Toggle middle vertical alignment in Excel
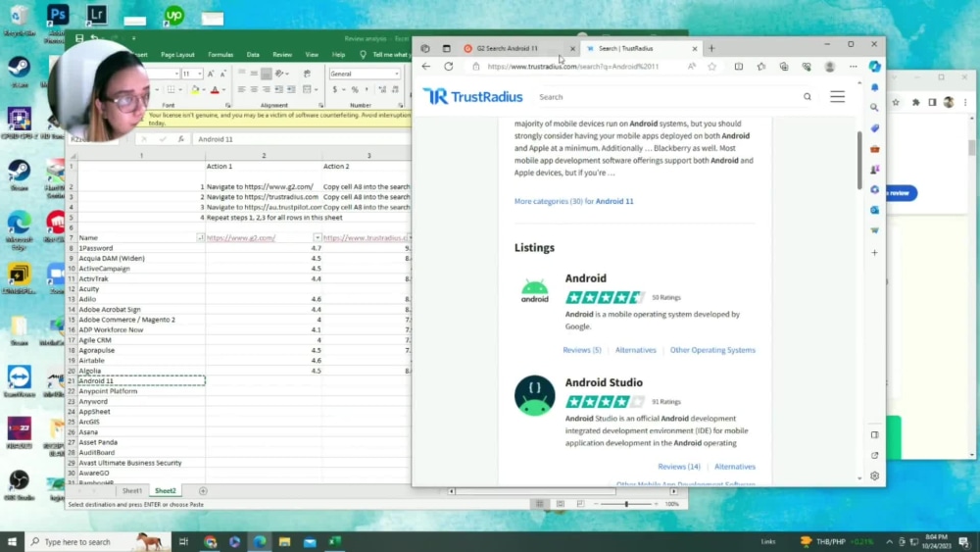The height and width of the screenshot is (552, 980). pos(254,74)
